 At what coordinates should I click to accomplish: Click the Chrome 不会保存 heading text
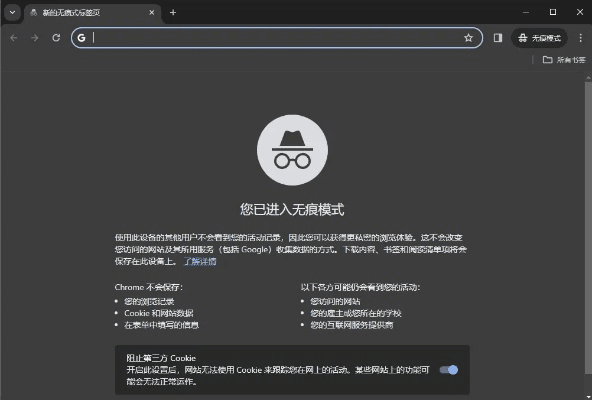point(149,287)
